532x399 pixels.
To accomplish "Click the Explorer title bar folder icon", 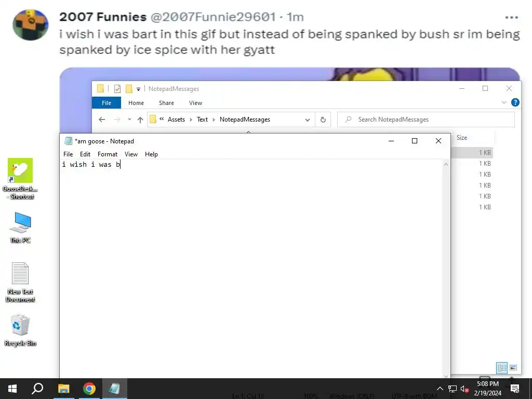I will 100,88.
